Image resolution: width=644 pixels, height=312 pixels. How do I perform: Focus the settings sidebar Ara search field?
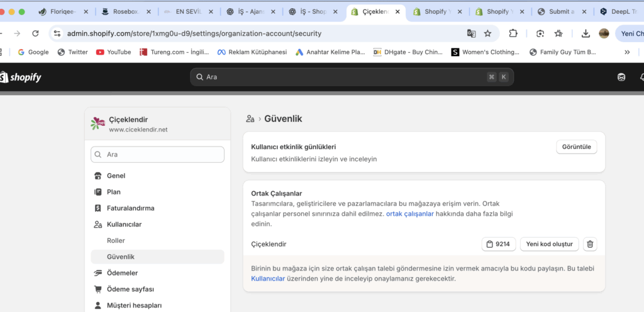tap(158, 155)
